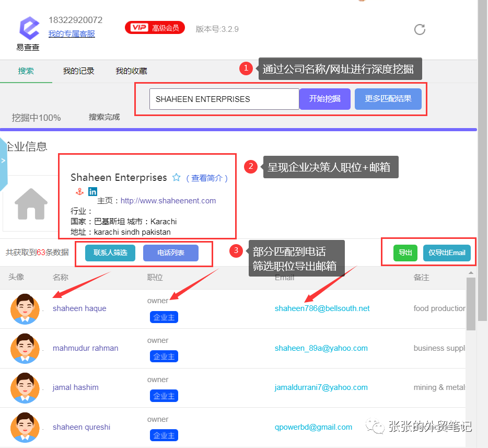Click the 'business suppl' note cell
Viewport: 488px width, 448px height.
pos(439,348)
